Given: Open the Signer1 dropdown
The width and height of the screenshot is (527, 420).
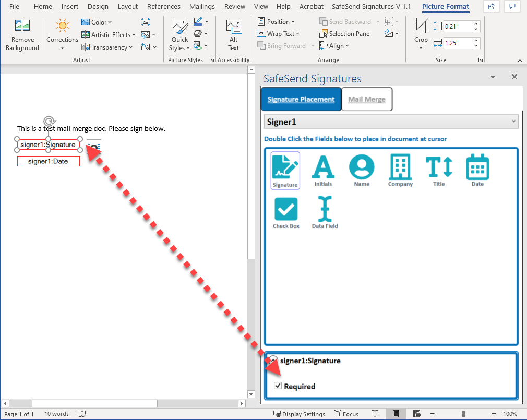Looking at the screenshot, I should click(x=391, y=122).
